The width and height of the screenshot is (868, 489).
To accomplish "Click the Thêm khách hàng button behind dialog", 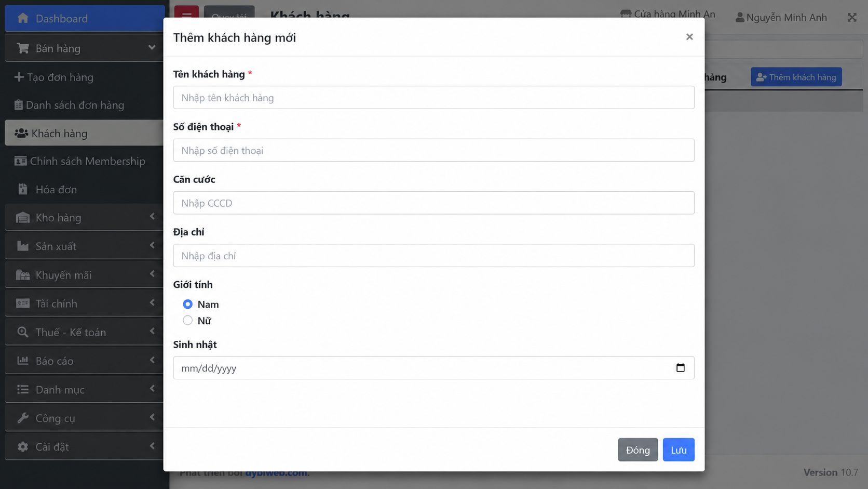I will pyautogui.click(x=796, y=77).
